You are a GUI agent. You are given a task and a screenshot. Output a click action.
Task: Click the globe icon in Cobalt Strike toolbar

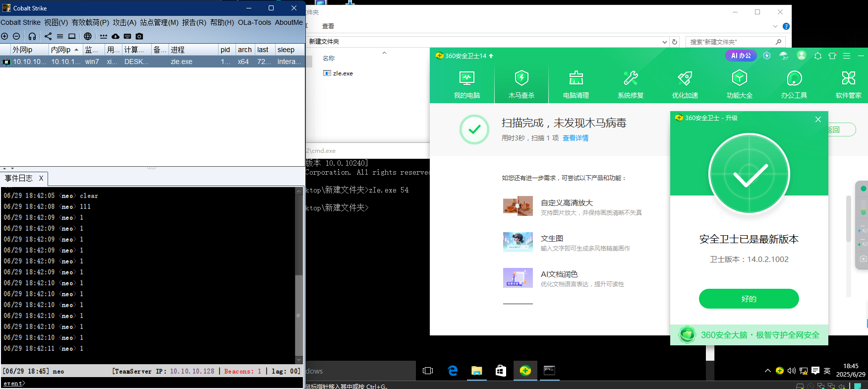coord(88,36)
